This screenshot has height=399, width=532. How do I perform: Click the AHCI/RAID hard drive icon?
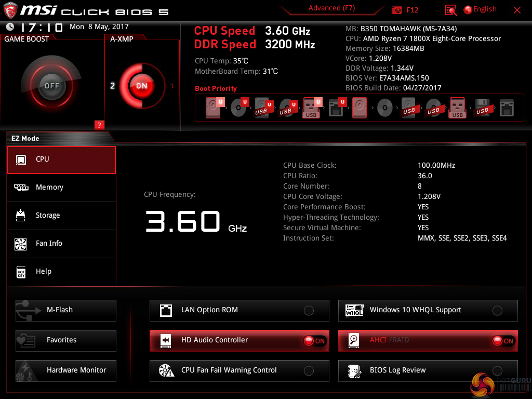click(x=354, y=340)
